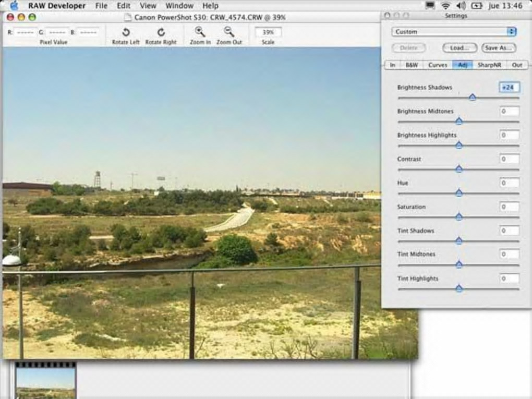Click the Brightness Highlights slider handle
Screen dimensions: 532x399
[458, 145]
